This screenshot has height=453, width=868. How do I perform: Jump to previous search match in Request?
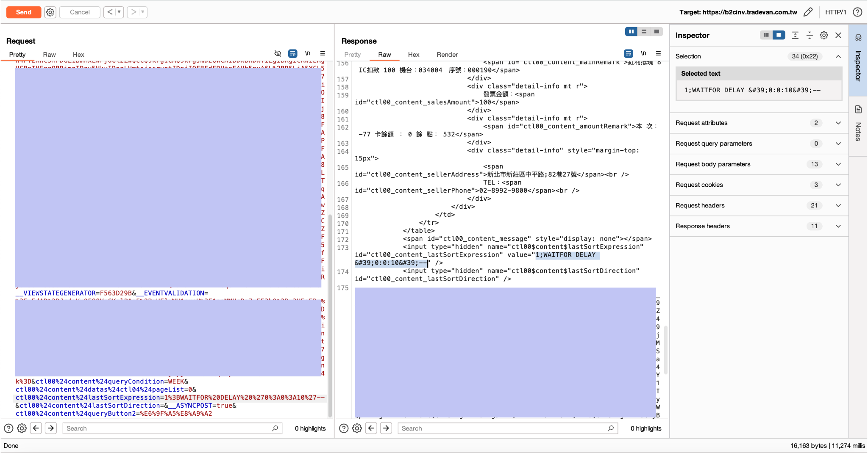pyautogui.click(x=36, y=428)
